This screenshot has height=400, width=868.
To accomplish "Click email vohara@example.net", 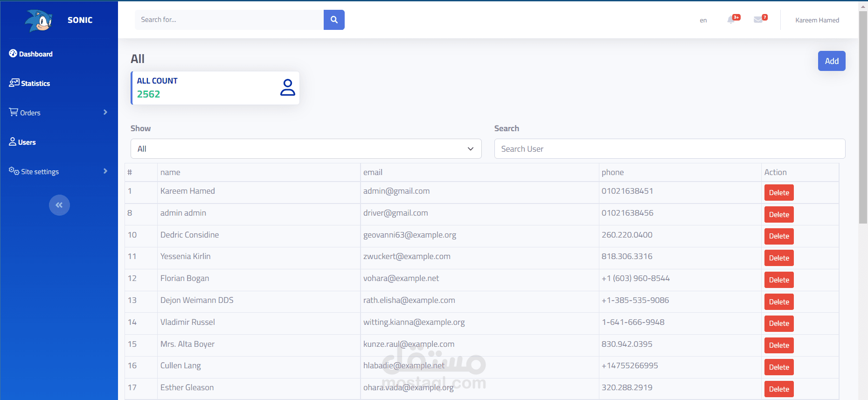I will click(401, 278).
